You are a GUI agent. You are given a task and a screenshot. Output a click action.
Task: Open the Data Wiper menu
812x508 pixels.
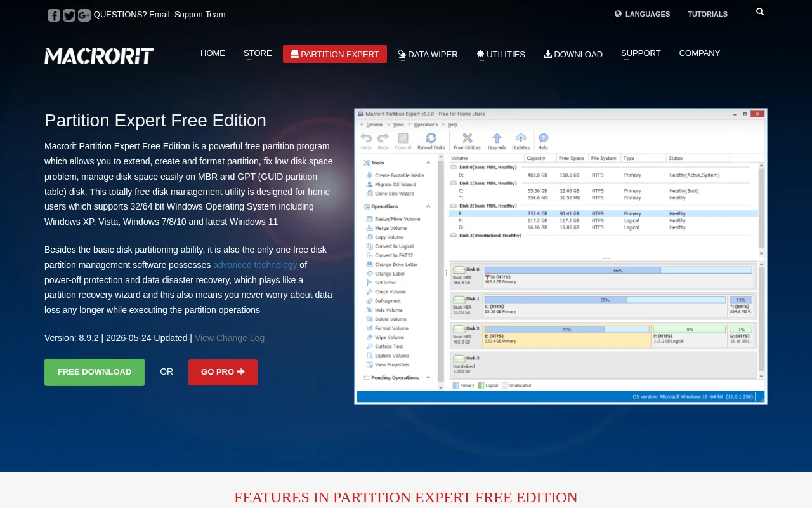pyautogui.click(x=428, y=54)
